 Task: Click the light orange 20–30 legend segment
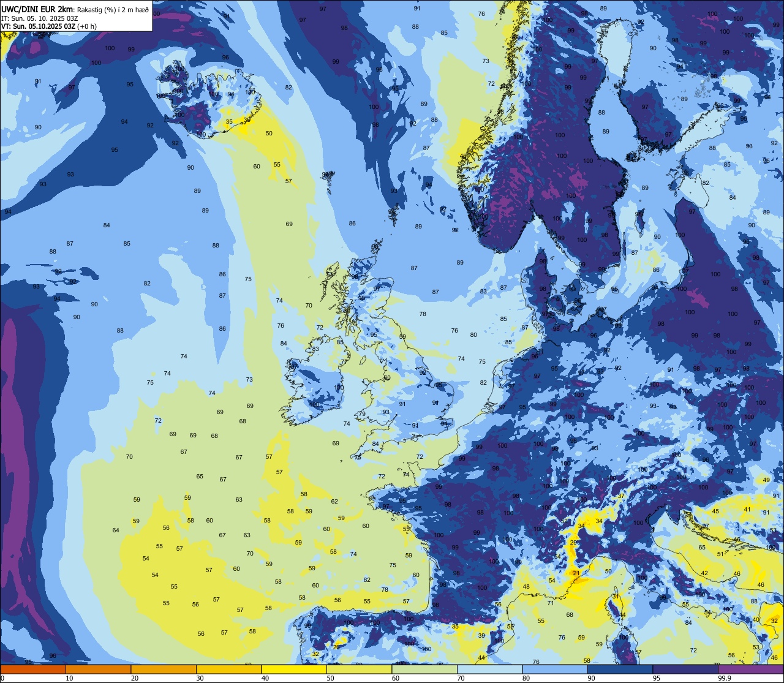pyautogui.click(x=164, y=669)
